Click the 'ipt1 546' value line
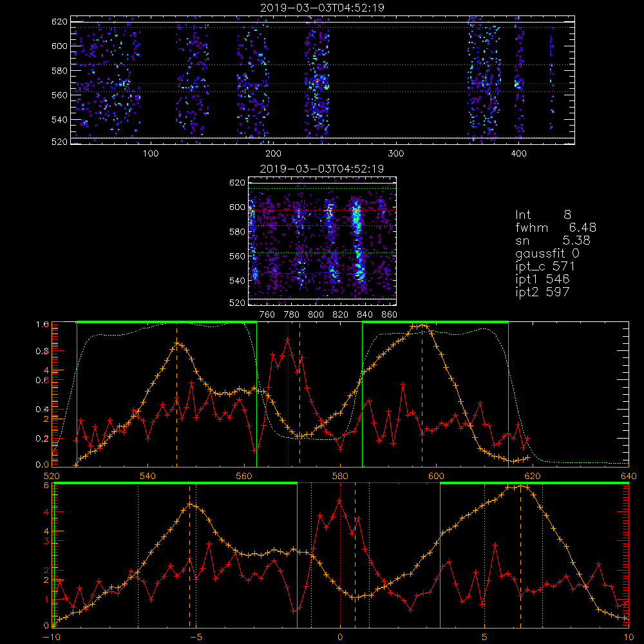The image size is (644, 644). (542, 279)
